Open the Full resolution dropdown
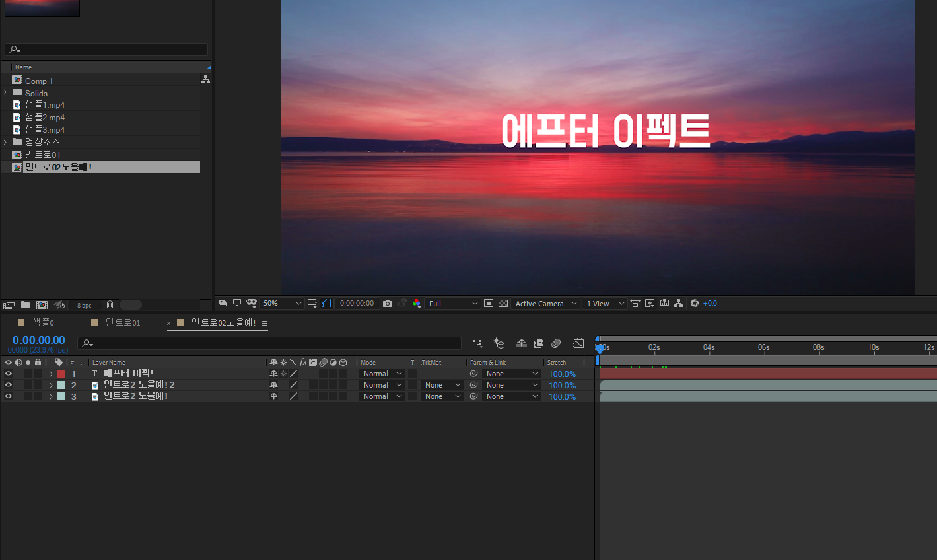Viewport: 937px width, 560px height. pos(453,303)
